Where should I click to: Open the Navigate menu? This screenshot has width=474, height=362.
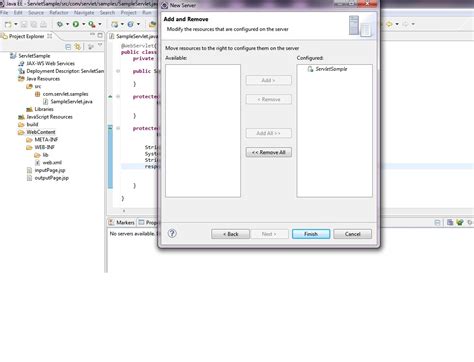[x=84, y=13]
